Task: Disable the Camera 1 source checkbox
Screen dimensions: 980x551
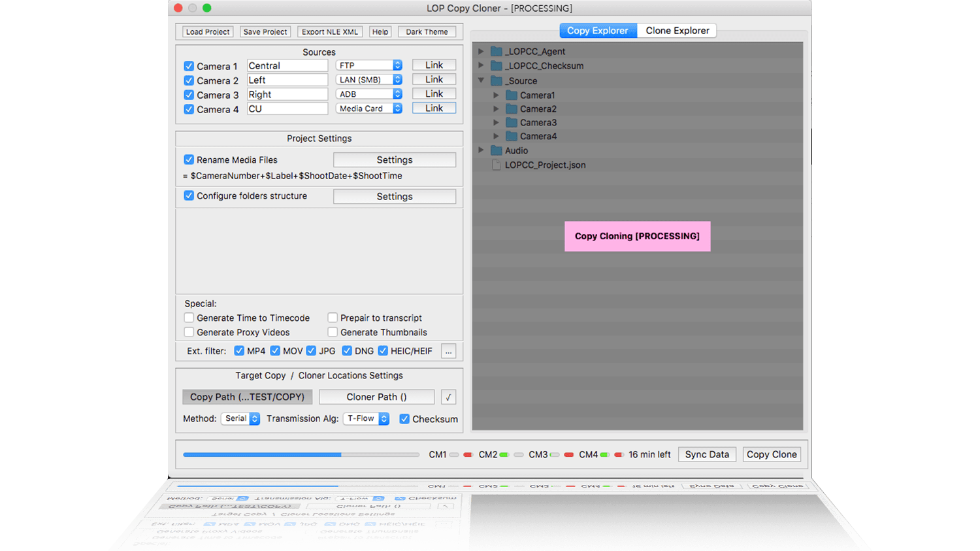Action: point(189,67)
